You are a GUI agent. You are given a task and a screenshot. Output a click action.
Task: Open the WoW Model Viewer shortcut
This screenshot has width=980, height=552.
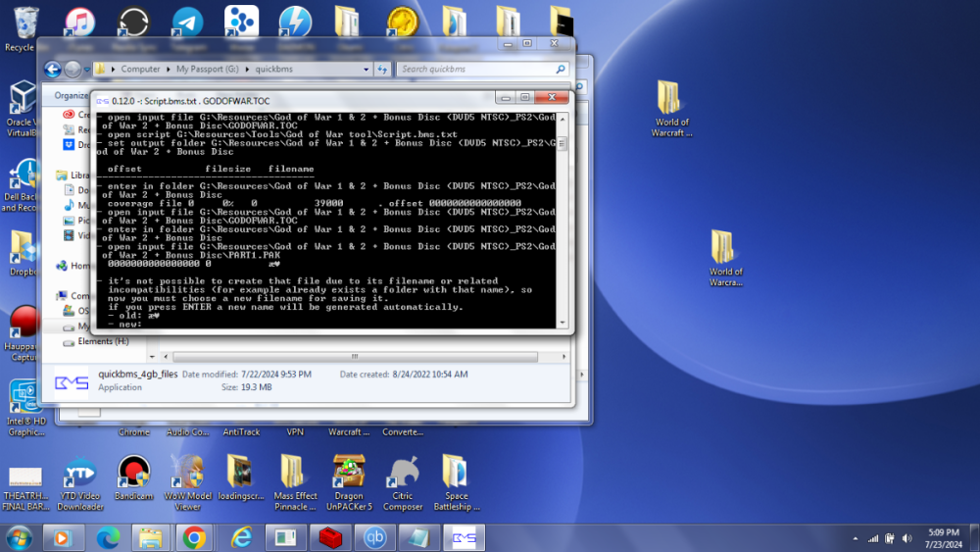point(187,474)
